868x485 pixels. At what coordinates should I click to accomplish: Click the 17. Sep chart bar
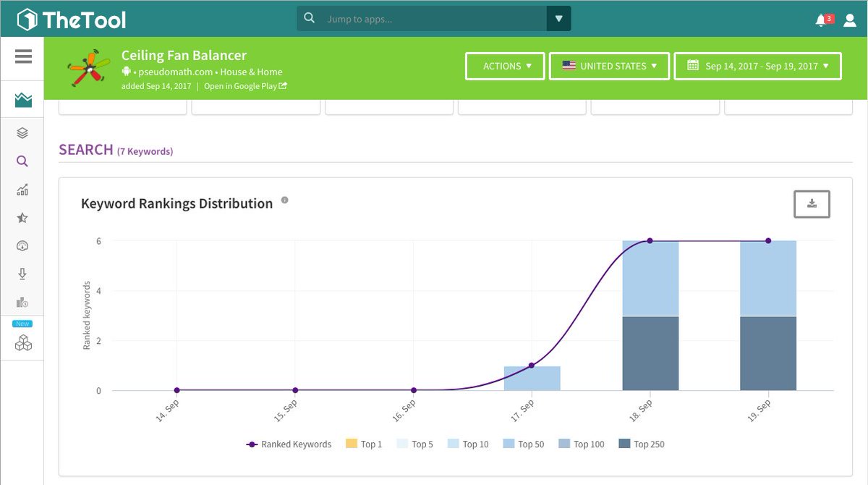(532, 379)
